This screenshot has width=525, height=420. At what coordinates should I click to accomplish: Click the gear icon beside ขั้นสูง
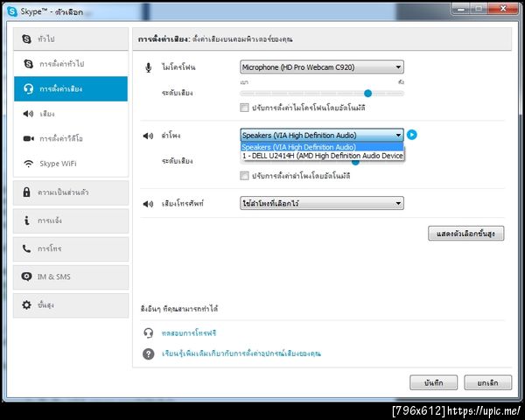(x=26, y=304)
